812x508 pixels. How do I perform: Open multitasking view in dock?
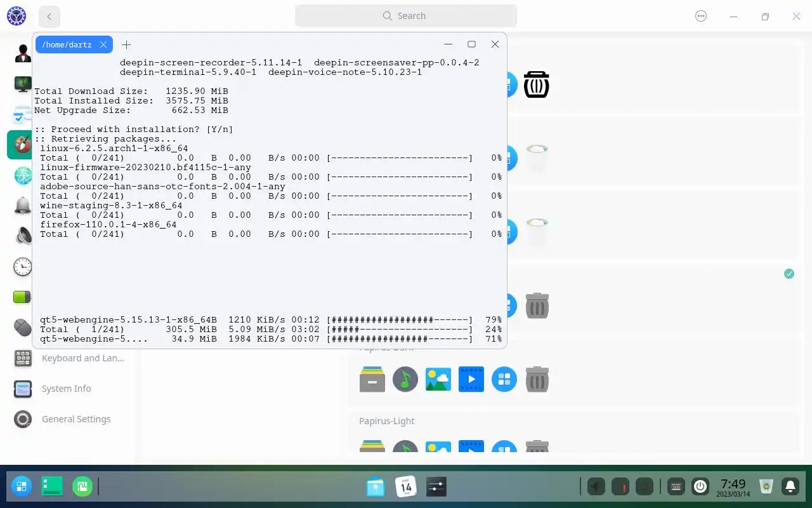tap(82, 486)
